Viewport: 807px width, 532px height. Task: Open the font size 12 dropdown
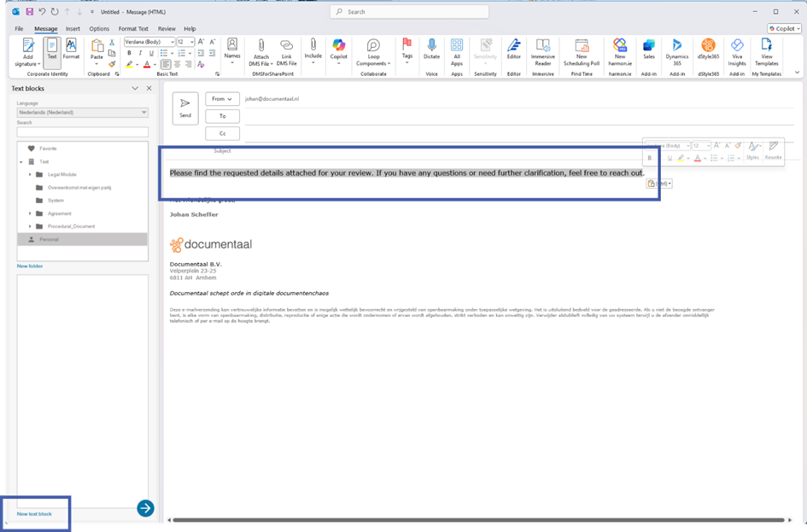[x=192, y=42]
